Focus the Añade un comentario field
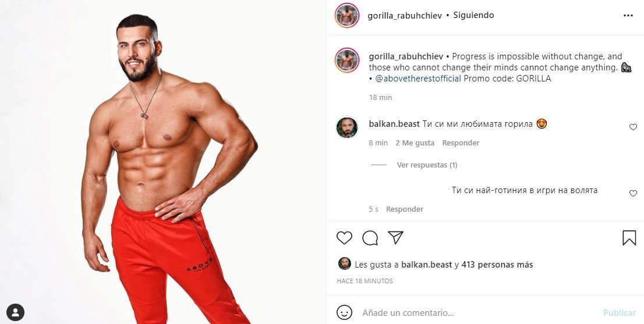644x324 pixels. tap(479, 313)
